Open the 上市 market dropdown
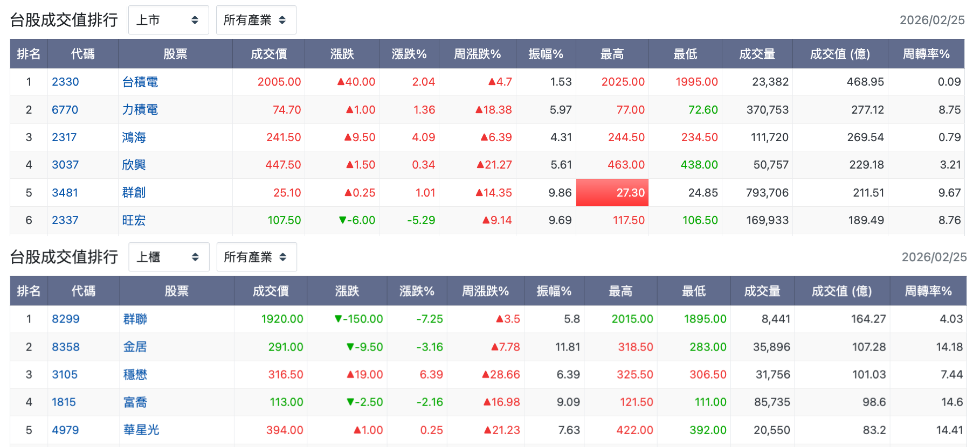Image resolution: width=980 pixels, height=447 pixels. point(168,20)
